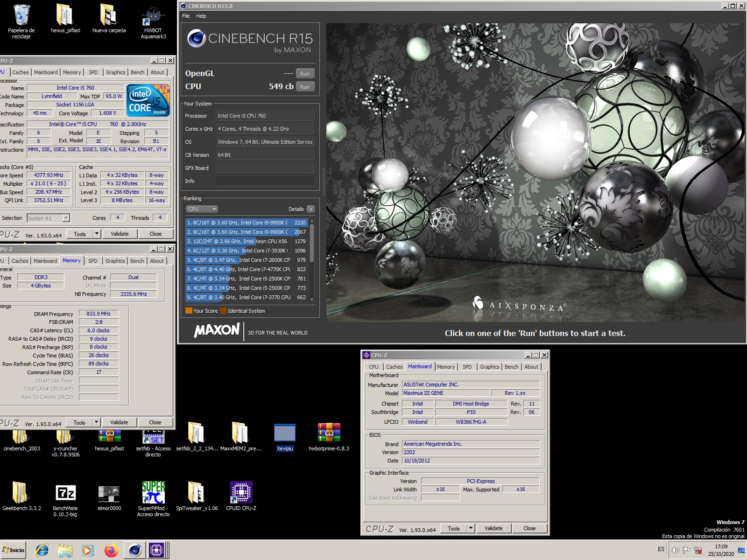Launch SuperPiMod Acceso directo shortcut
Image resolution: width=747 pixels, height=560 pixels.
click(x=153, y=499)
